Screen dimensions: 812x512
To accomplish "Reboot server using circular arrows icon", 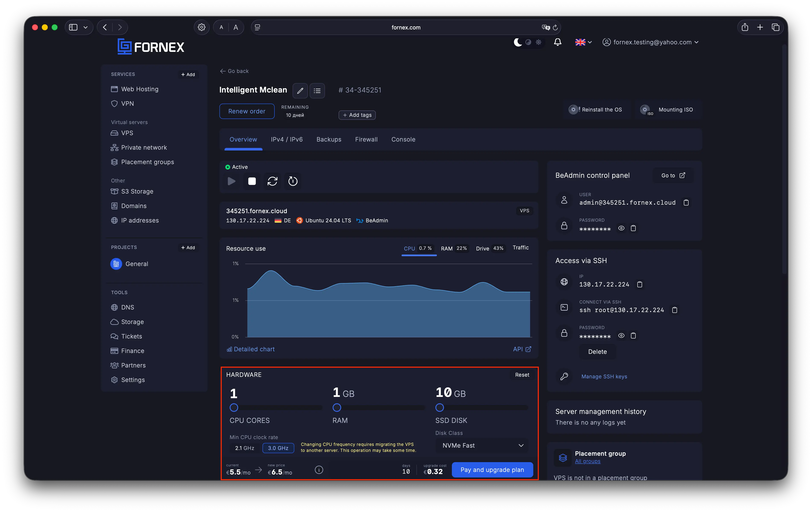I will (x=272, y=181).
